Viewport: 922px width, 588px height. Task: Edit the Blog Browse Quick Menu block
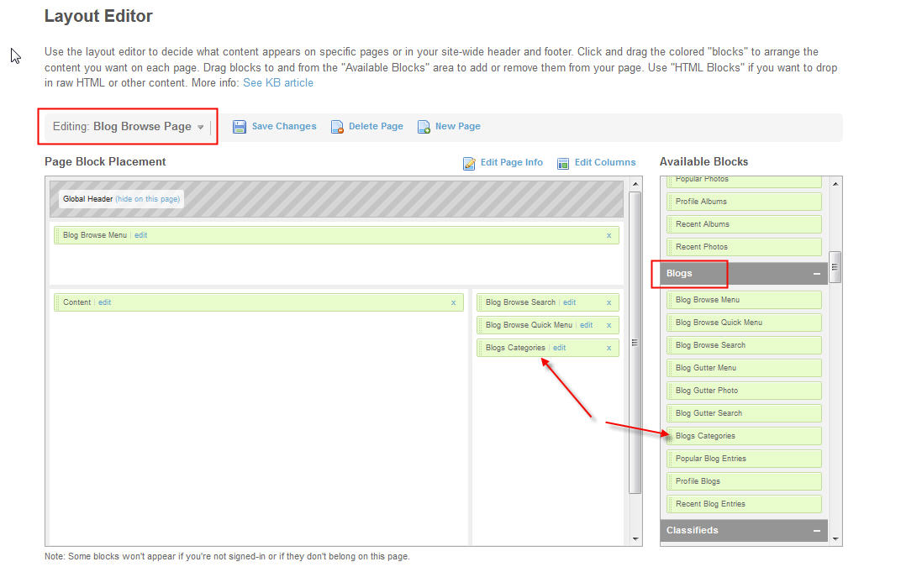tap(586, 325)
